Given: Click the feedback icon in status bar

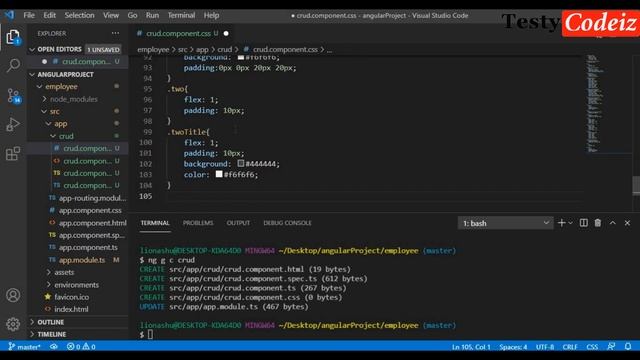Looking at the screenshot, I should pos(611,347).
